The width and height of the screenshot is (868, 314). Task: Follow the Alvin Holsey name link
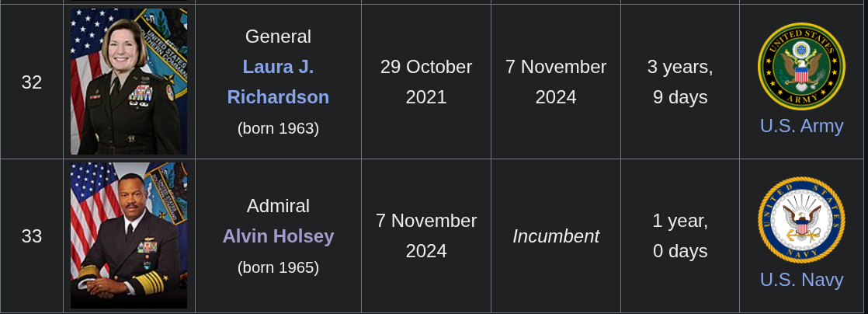(278, 235)
